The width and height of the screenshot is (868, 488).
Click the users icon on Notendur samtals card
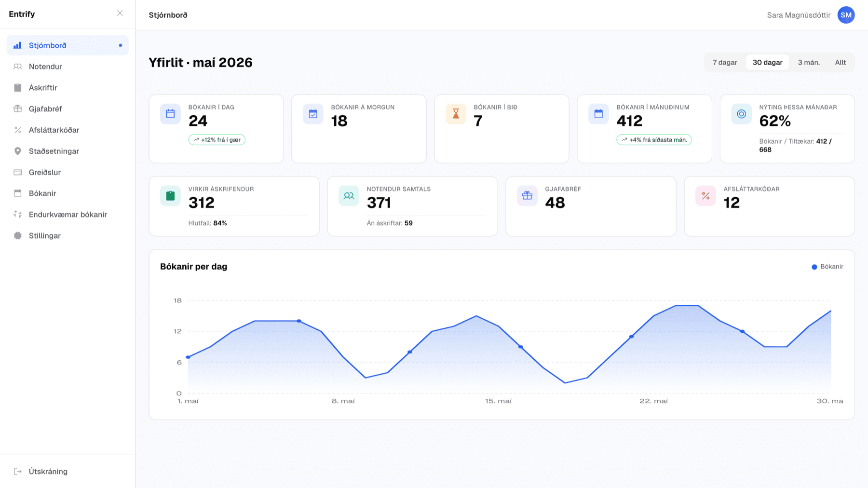[x=349, y=196]
